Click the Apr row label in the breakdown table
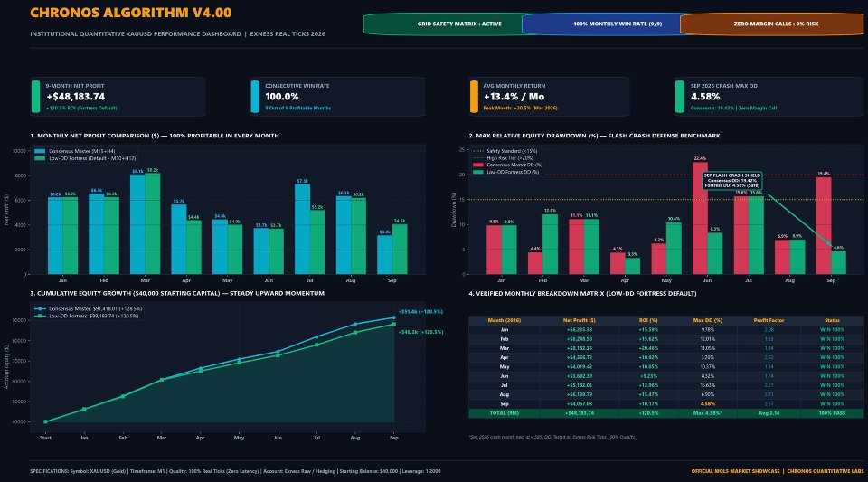The image size is (868, 482). click(505, 357)
